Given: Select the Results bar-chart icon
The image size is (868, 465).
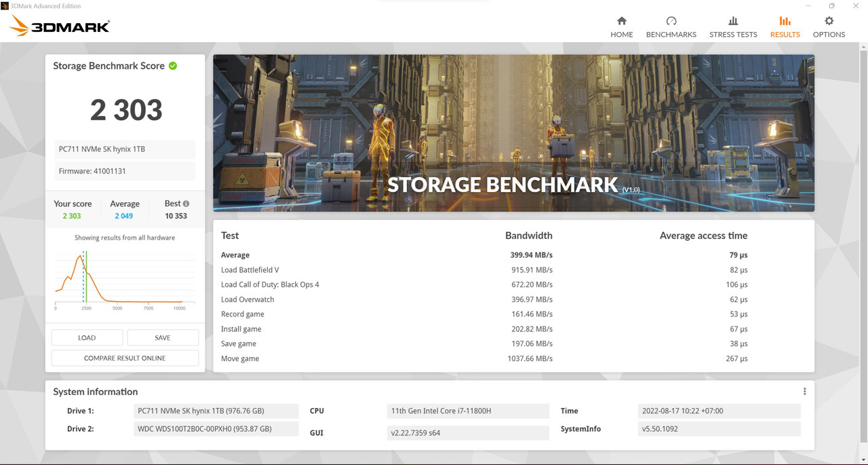Looking at the screenshot, I should [785, 21].
